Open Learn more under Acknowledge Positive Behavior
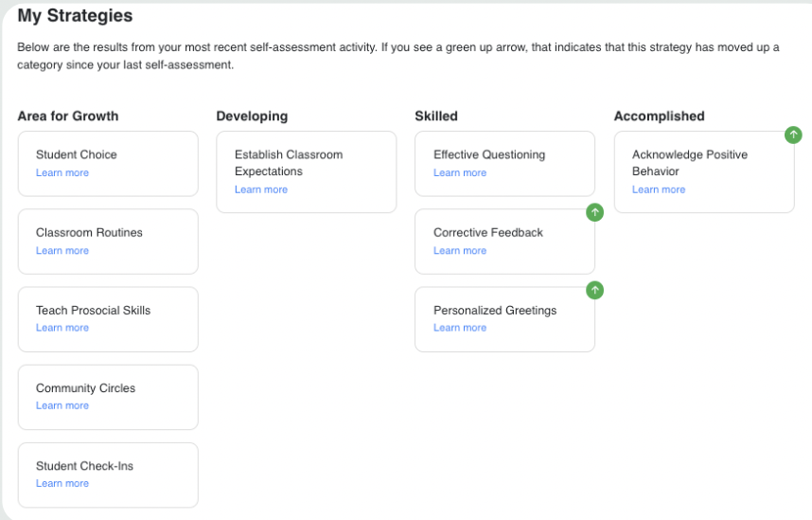812x520 pixels. point(659,189)
